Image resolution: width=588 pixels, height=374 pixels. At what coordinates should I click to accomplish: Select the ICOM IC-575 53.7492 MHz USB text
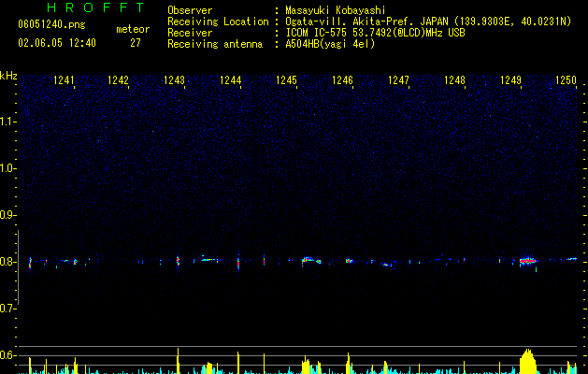tap(375, 33)
